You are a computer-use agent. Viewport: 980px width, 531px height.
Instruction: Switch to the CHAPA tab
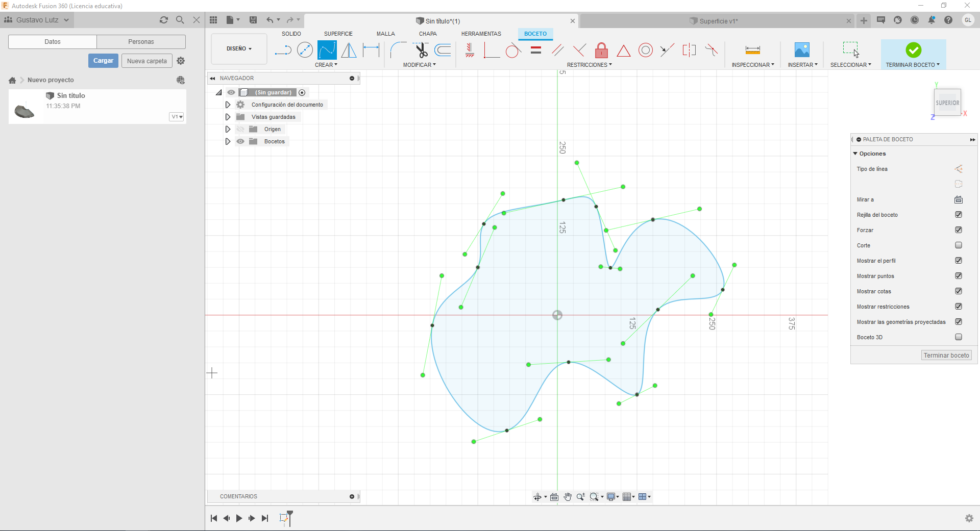(x=428, y=34)
